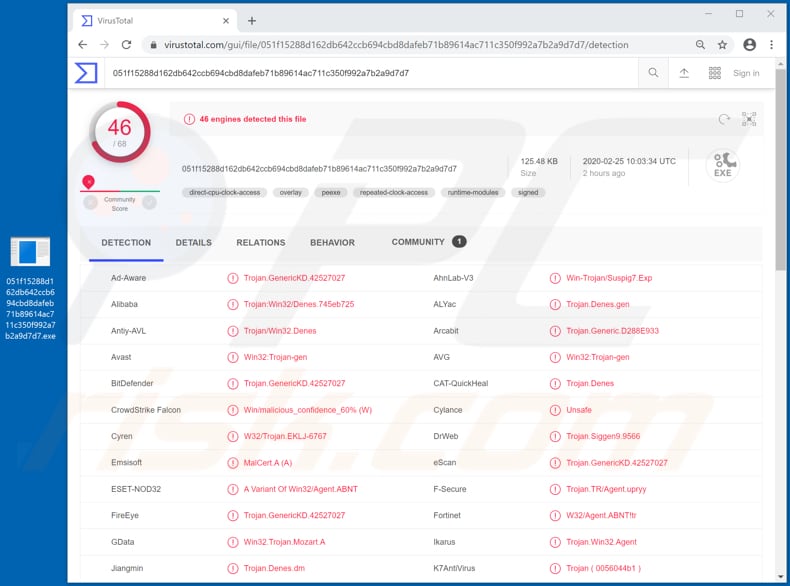This screenshot has width=790, height=586.
Task: Reload the page with refresh icon
Action: point(126,45)
